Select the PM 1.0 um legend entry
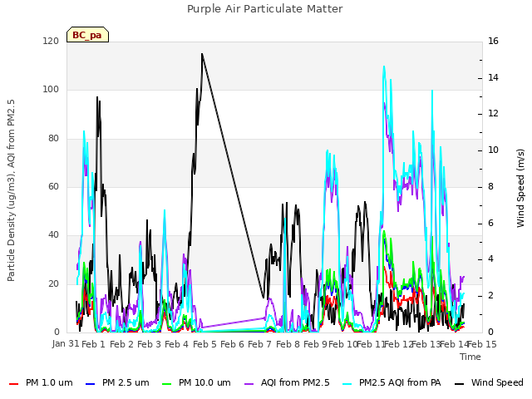Viewport: 532px width, 399px height. [41, 382]
